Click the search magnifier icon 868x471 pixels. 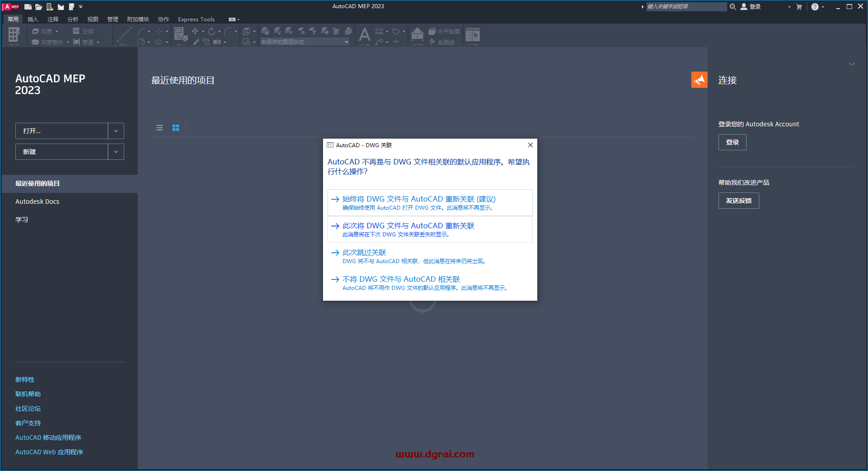point(733,7)
